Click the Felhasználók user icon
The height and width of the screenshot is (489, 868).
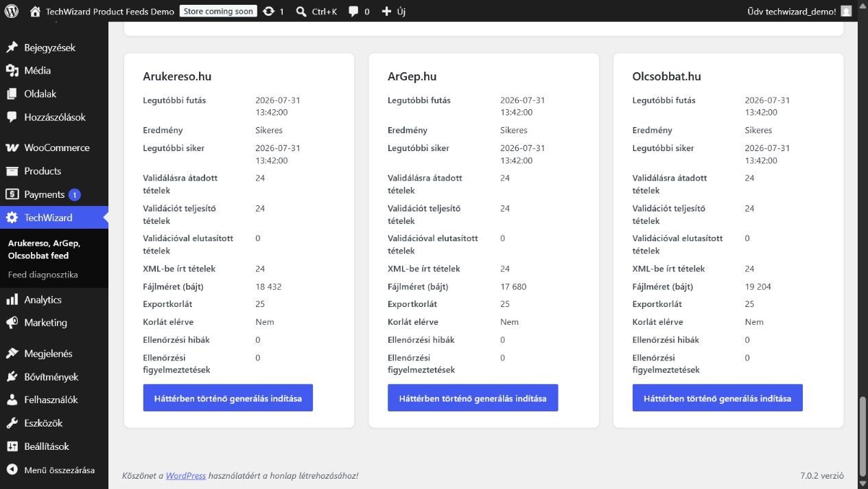[x=12, y=400]
